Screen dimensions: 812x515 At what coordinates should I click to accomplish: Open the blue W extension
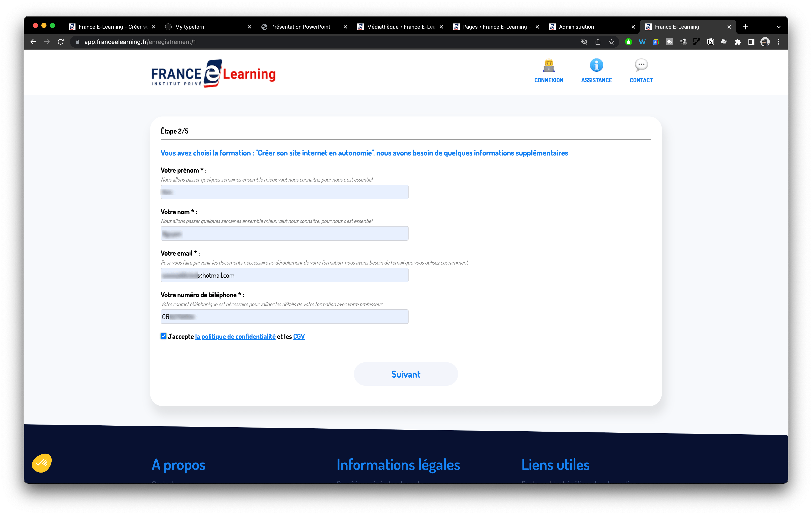(642, 42)
